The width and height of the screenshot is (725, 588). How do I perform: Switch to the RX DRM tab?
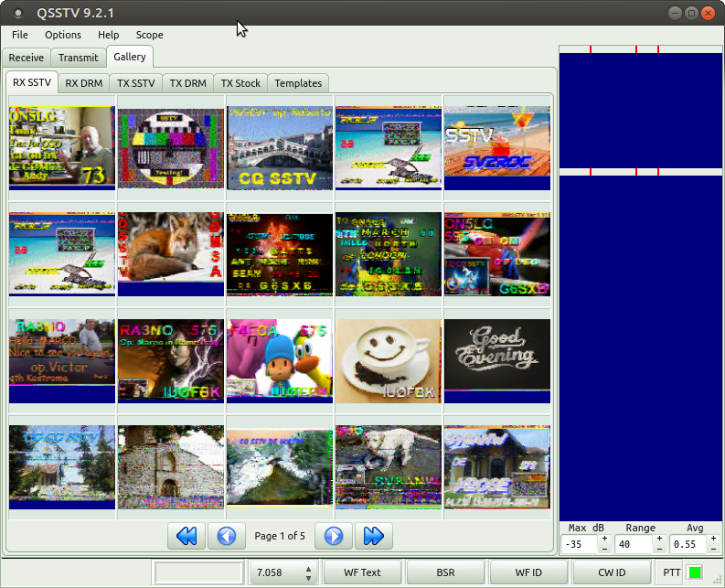[84, 83]
